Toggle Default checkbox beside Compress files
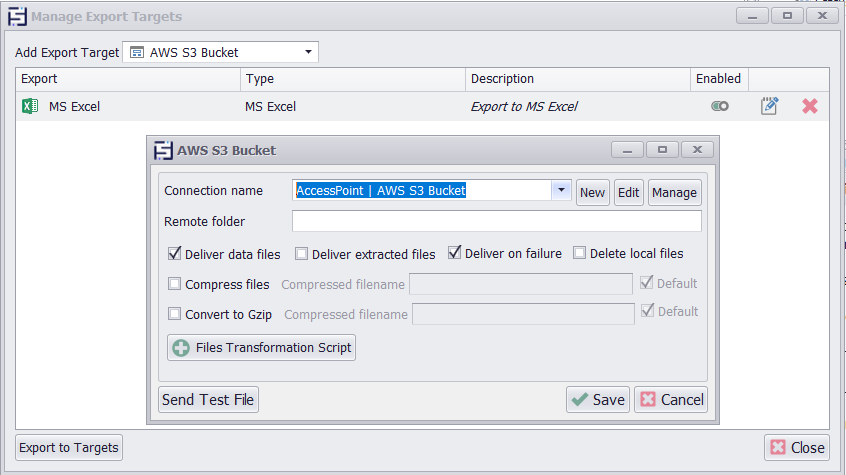This screenshot has height=475, width=846. [x=646, y=283]
